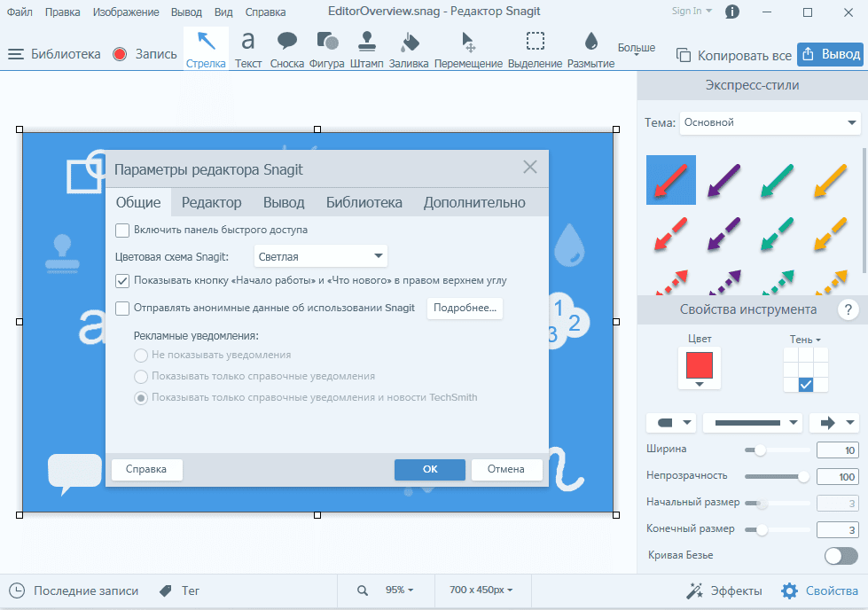The image size is (868, 610).
Task: Uncheck Показывать кнопку «Начало работы» checkbox
Action: point(122,281)
